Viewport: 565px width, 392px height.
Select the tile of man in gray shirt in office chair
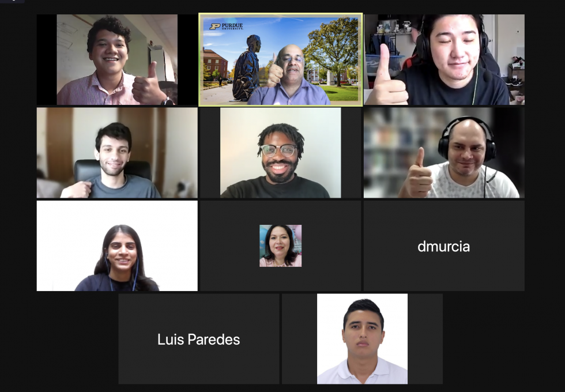point(117,153)
